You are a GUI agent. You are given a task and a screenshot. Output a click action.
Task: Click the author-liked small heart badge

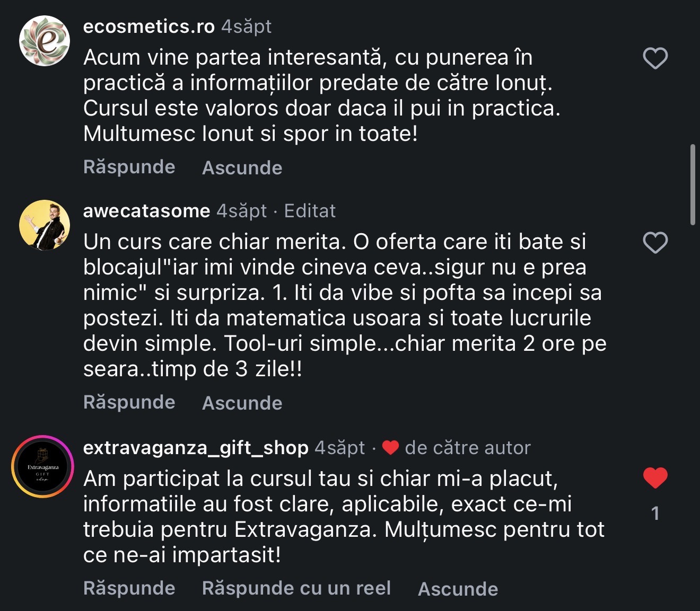(390, 448)
